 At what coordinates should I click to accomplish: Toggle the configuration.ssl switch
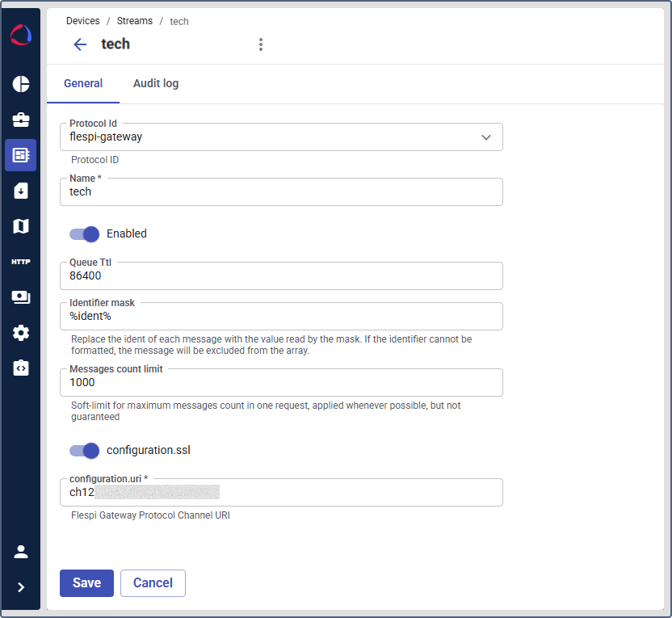pyautogui.click(x=84, y=450)
